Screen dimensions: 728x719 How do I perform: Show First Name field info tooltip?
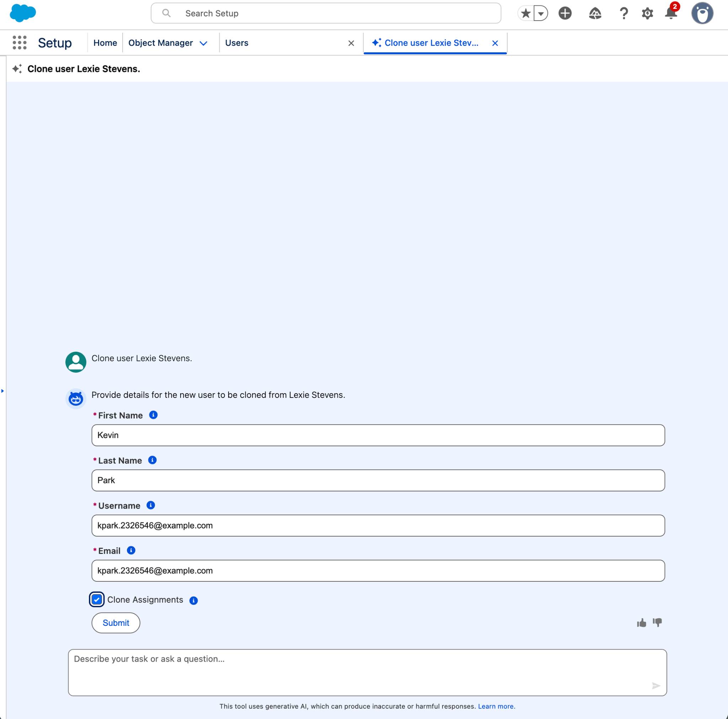[x=153, y=415]
